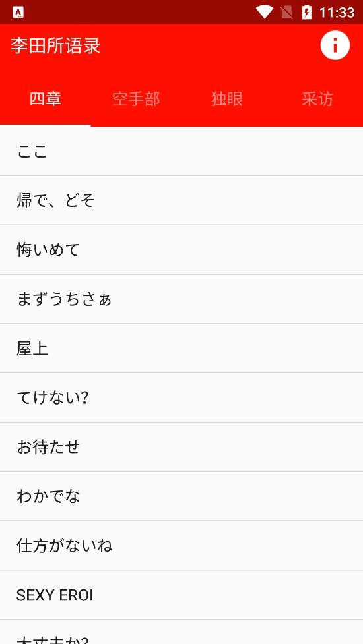Tap the keyboard notification icon in status bar

pyautogui.click(x=18, y=13)
